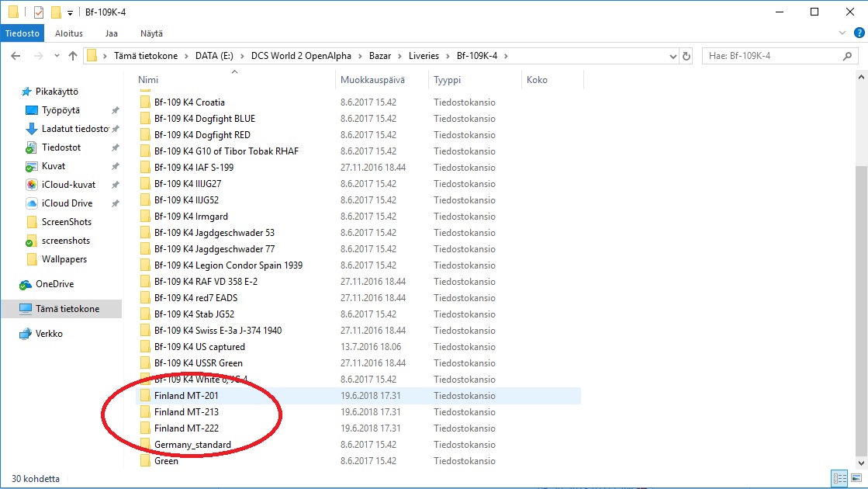Select folder Bf-109 K4 RAF VD 358 E-2
This screenshot has height=489, width=868.
pos(206,281)
